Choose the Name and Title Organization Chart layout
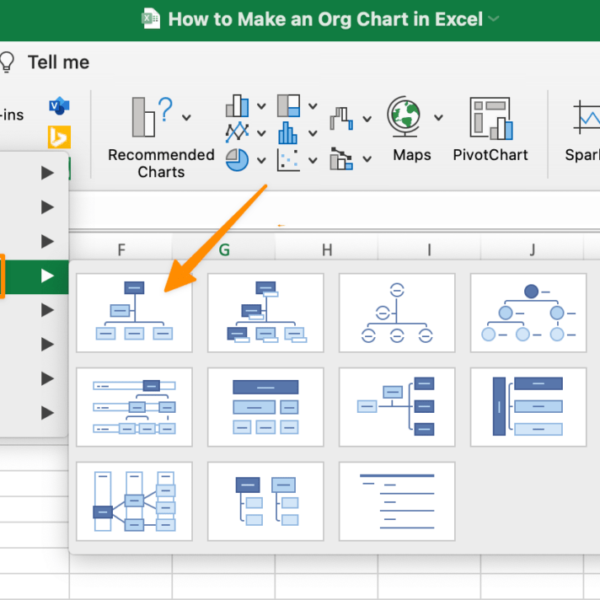The height and width of the screenshot is (600, 600). [265, 312]
